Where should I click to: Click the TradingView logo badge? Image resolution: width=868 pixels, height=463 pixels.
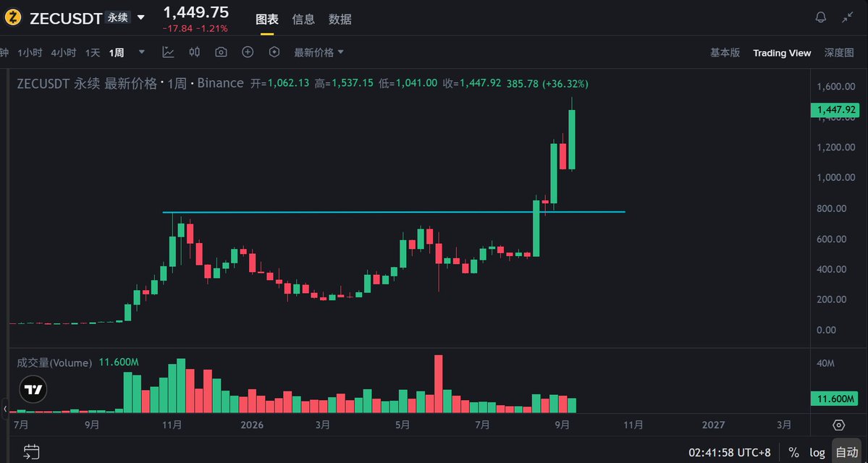[34, 389]
